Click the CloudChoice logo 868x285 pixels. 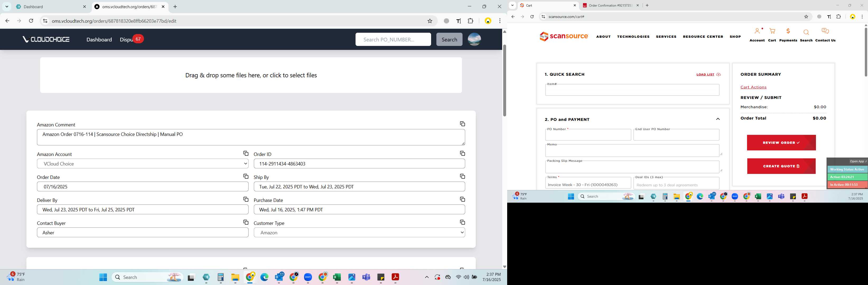coord(46,39)
